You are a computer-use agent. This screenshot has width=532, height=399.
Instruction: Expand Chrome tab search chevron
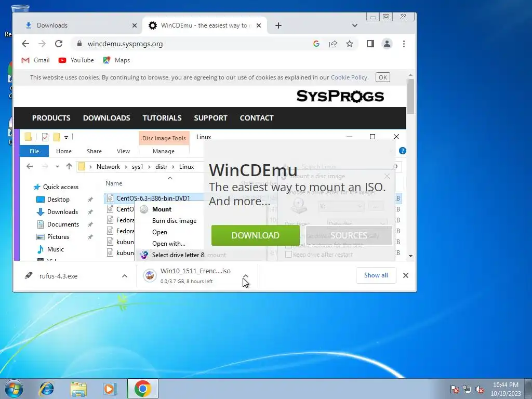354,25
